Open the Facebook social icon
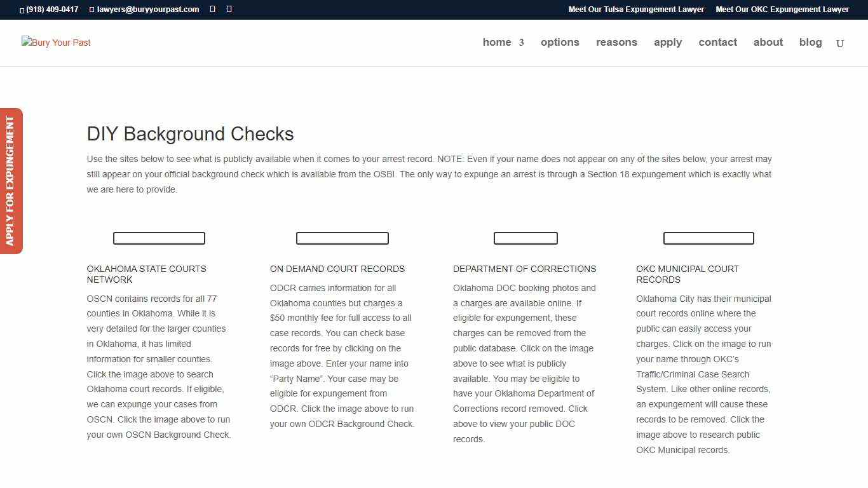868x488 pixels. (x=212, y=9)
